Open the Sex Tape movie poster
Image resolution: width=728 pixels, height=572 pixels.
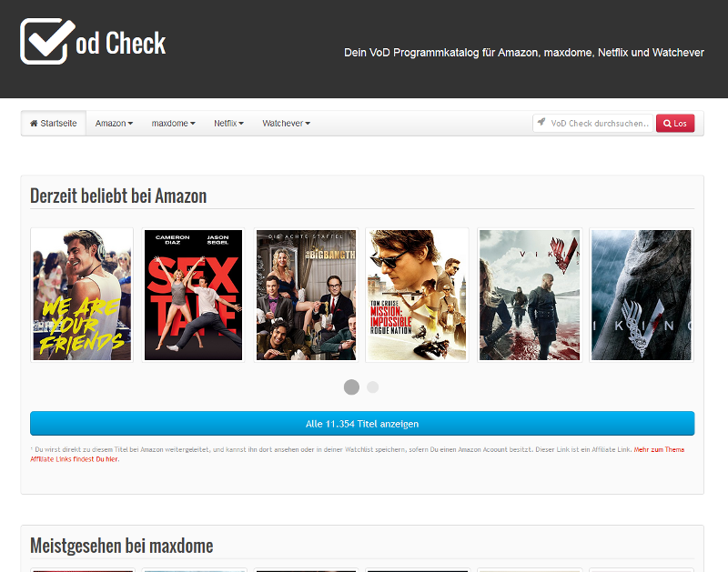point(193,295)
